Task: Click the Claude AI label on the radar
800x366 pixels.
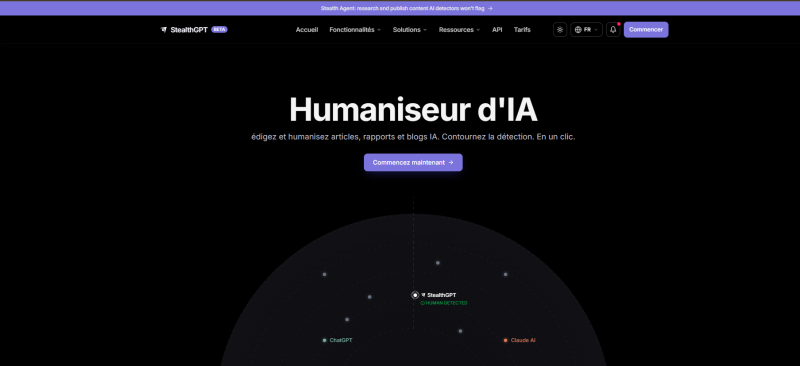Action: (x=523, y=340)
